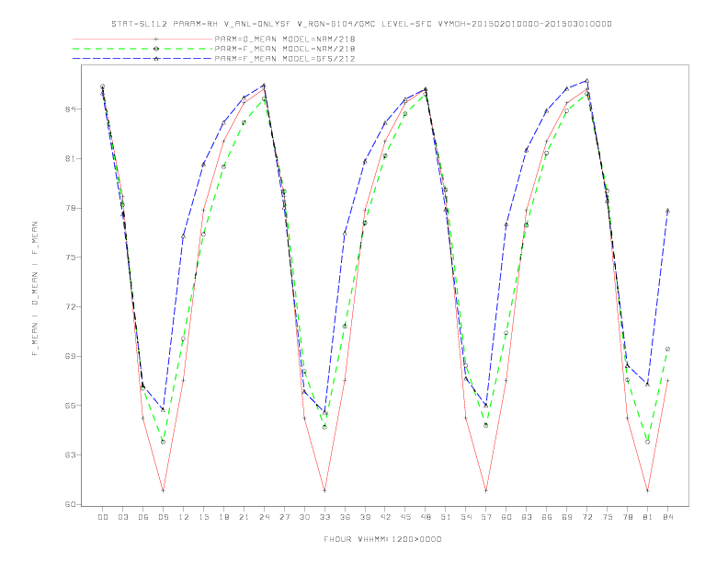Click x-axis forecast hour label 81
The width and height of the screenshot is (728, 563).
click(648, 517)
